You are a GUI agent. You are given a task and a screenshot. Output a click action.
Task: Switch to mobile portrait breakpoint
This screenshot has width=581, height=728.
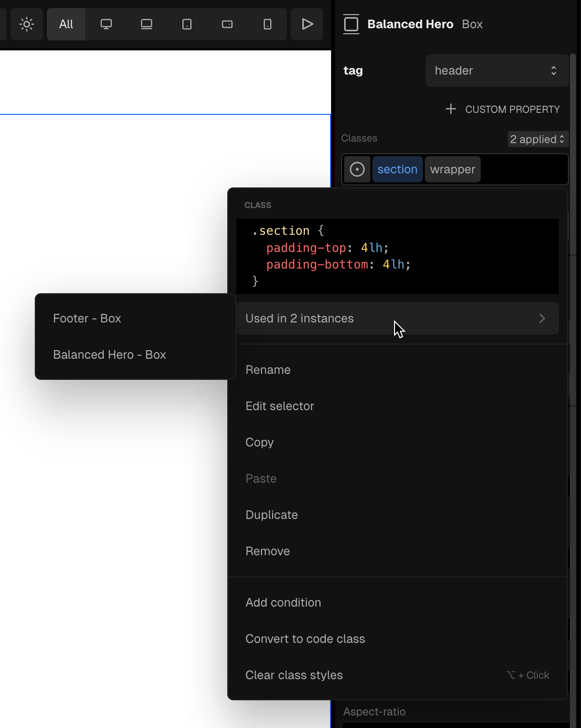[x=268, y=24]
